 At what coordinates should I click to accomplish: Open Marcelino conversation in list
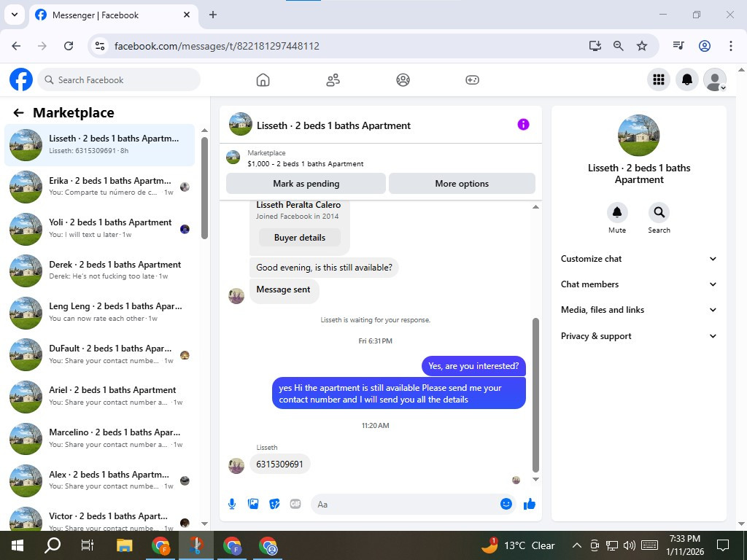[x=100, y=438]
